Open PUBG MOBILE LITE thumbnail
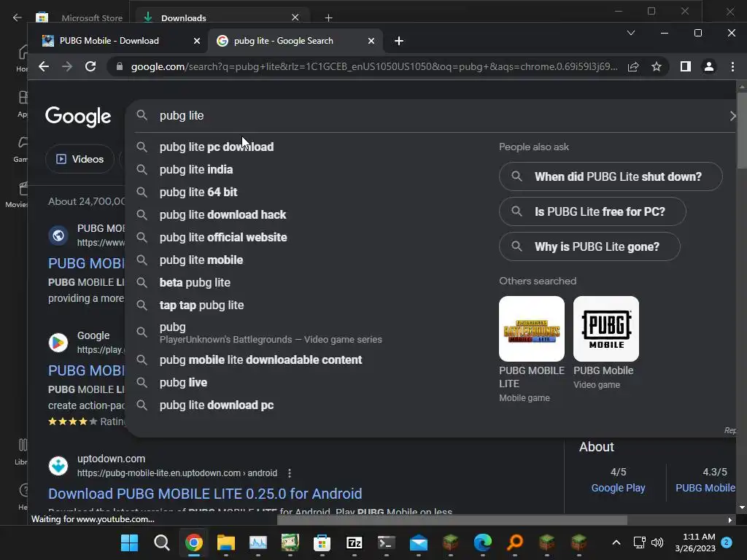 532,329
